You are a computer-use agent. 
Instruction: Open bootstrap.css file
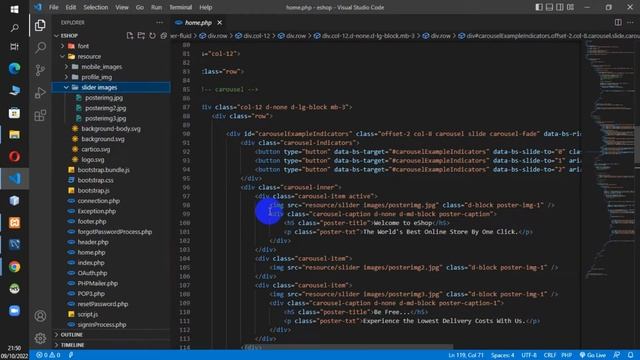[96, 180]
